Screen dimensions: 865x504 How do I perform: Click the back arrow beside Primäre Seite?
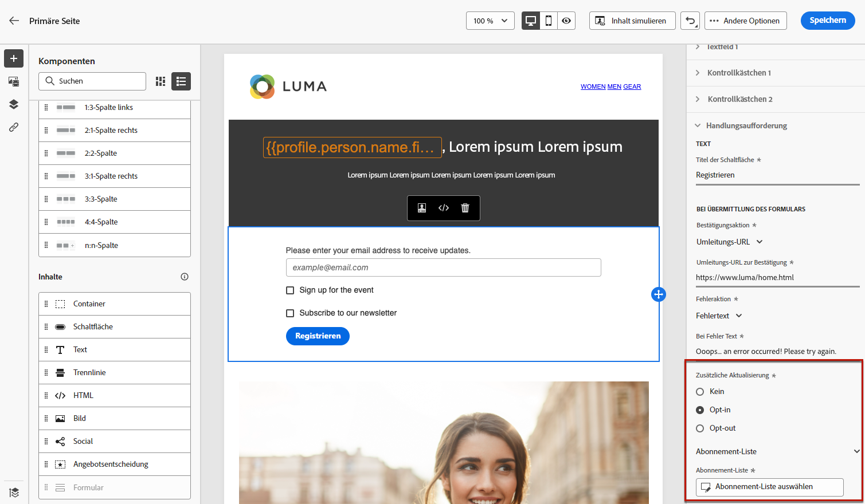tap(14, 21)
